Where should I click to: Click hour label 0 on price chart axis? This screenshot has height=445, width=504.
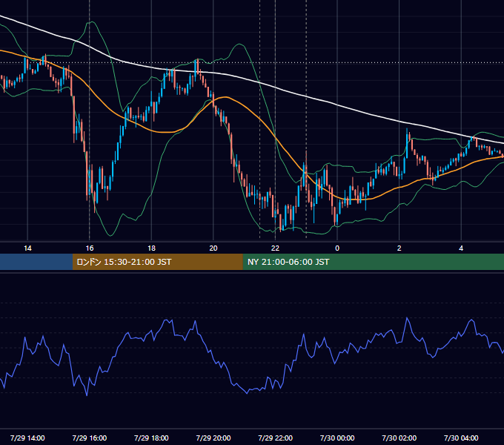click(337, 248)
